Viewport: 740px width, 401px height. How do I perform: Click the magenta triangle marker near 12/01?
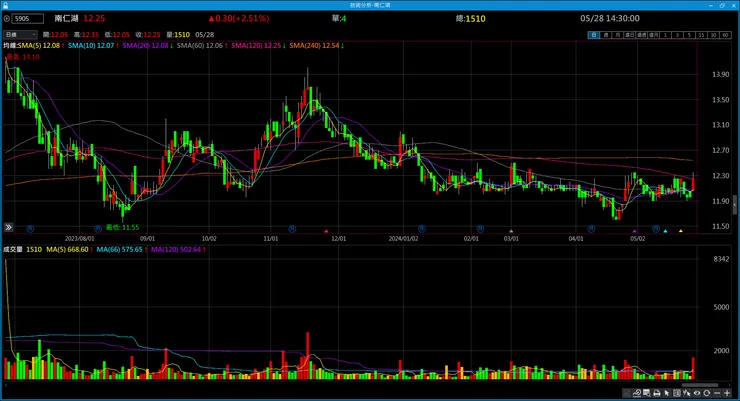(x=326, y=231)
